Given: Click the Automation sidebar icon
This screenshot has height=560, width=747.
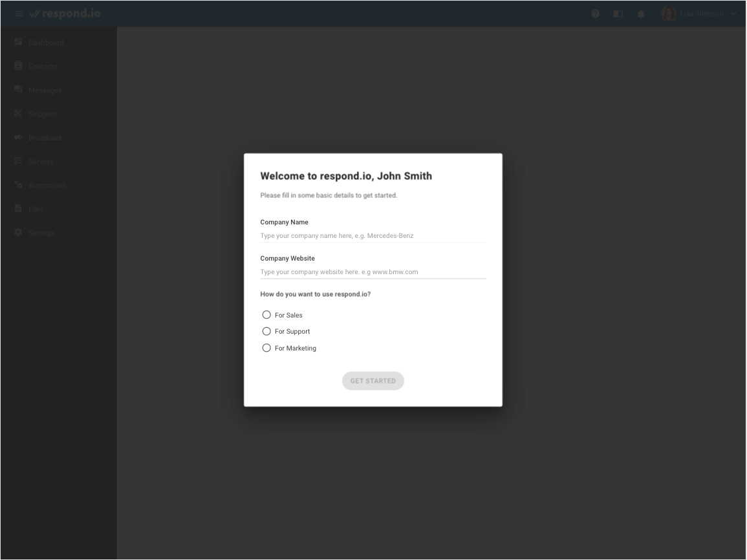Looking at the screenshot, I should point(18,185).
